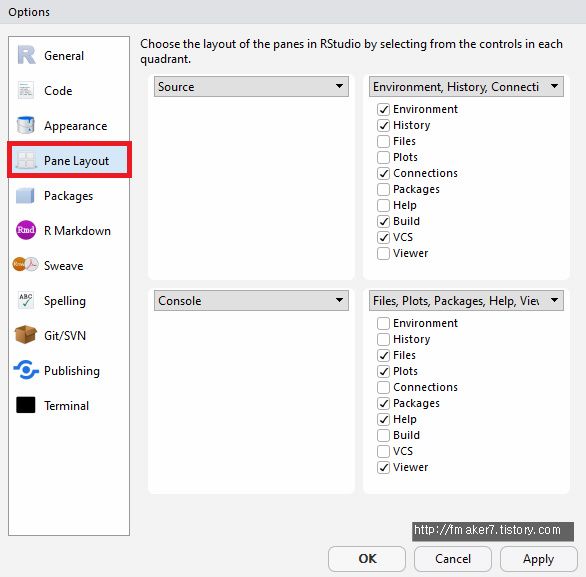Check Help in top-right quadrant

pyautogui.click(x=383, y=205)
